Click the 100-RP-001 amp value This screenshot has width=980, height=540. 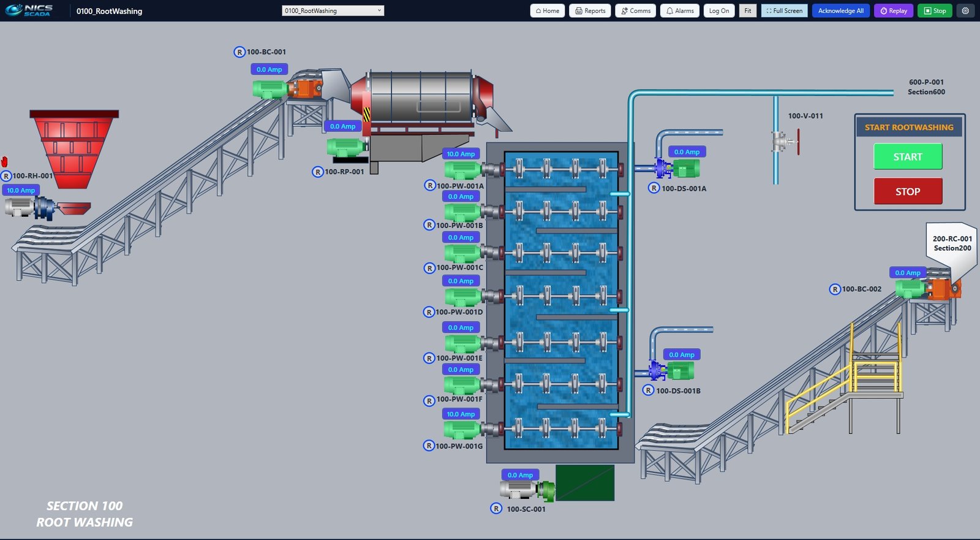pyautogui.click(x=342, y=126)
